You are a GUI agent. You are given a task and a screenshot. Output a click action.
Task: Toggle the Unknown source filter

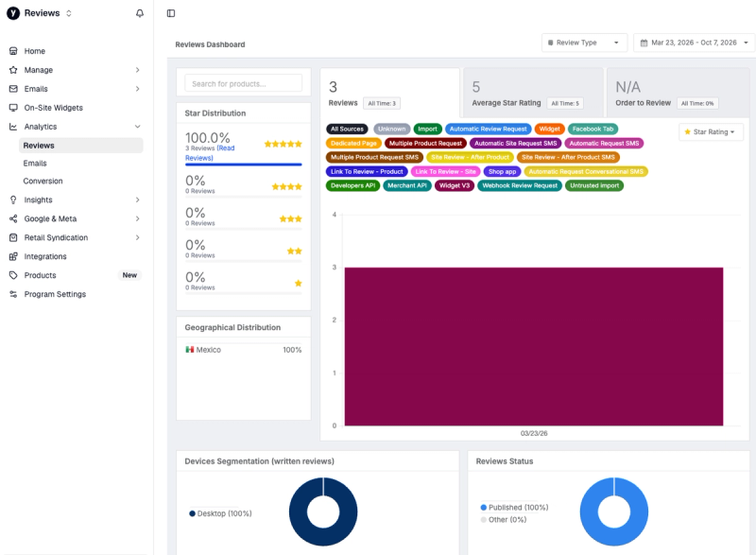click(x=391, y=130)
